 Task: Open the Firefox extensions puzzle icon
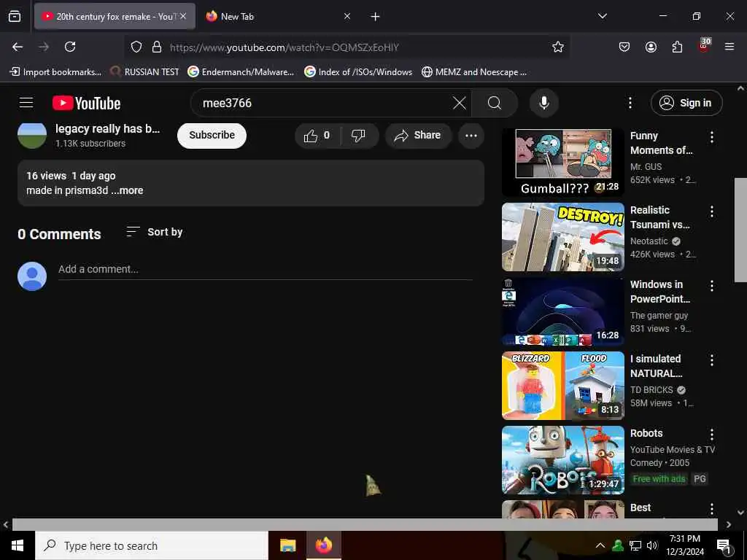[x=677, y=47]
